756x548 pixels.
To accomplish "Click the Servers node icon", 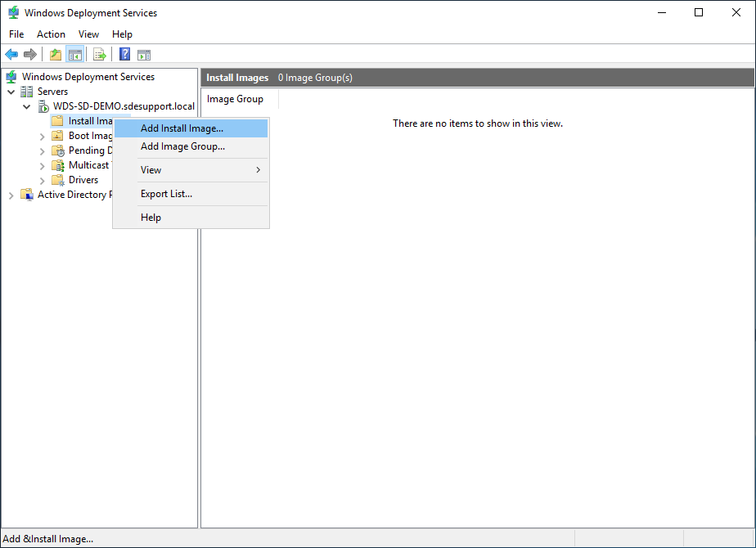I will click(x=27, y=92).
